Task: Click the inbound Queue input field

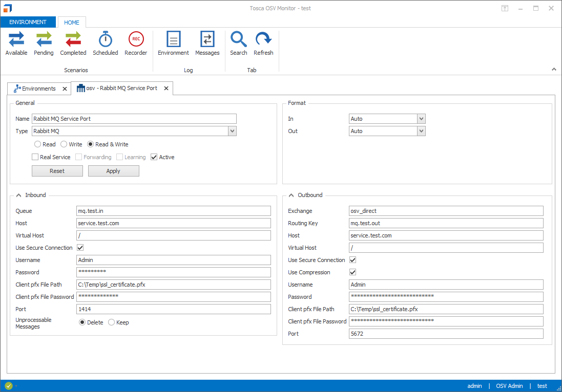Action: (x=173, y=211)
